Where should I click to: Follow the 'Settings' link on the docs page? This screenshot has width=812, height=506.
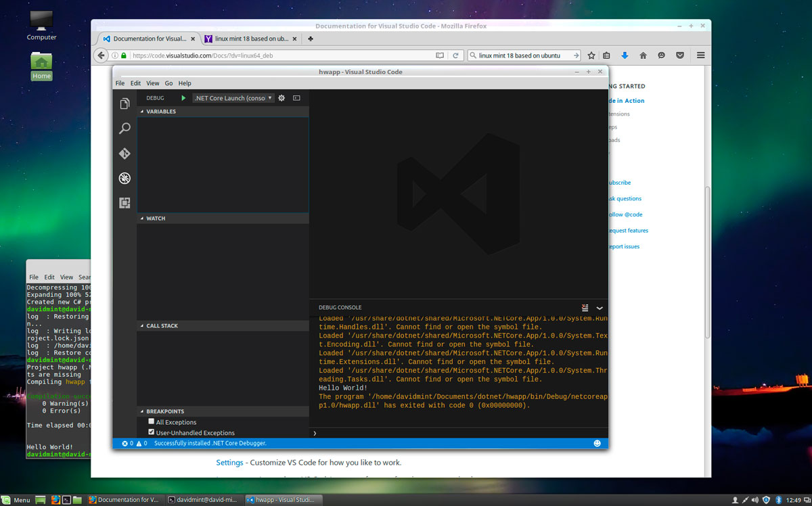click(x=229, y=463)
